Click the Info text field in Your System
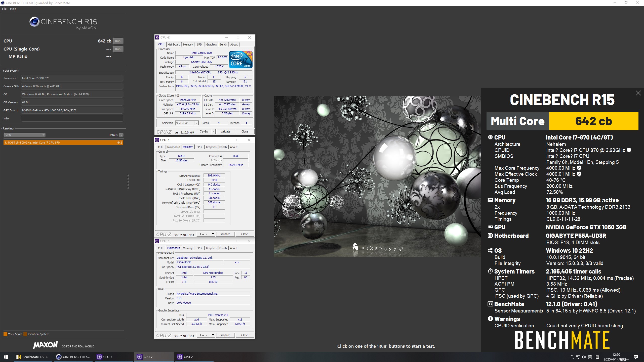644x362 pixels. tap(72, 118)
